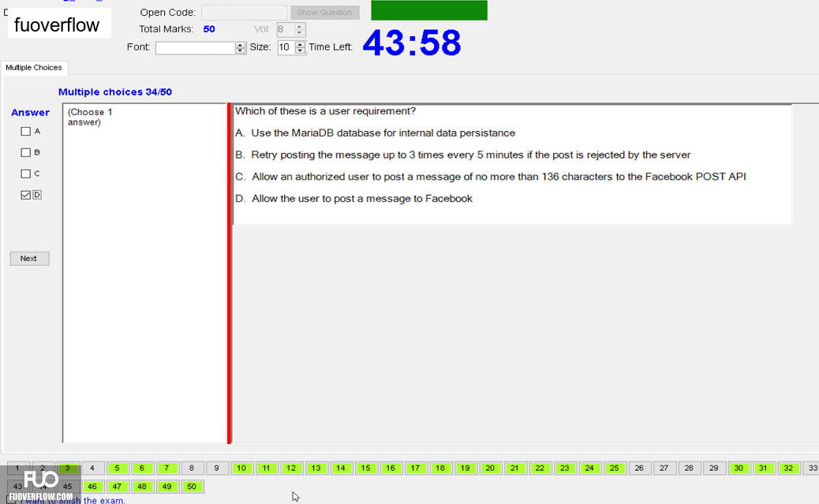Jump to question 6
This screenshot has width=819, height=504.
coord(141,468)
